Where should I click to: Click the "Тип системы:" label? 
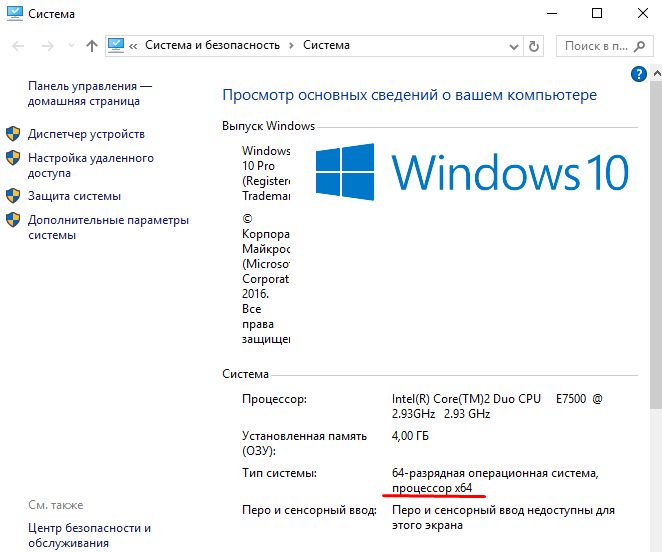[279, 473]
